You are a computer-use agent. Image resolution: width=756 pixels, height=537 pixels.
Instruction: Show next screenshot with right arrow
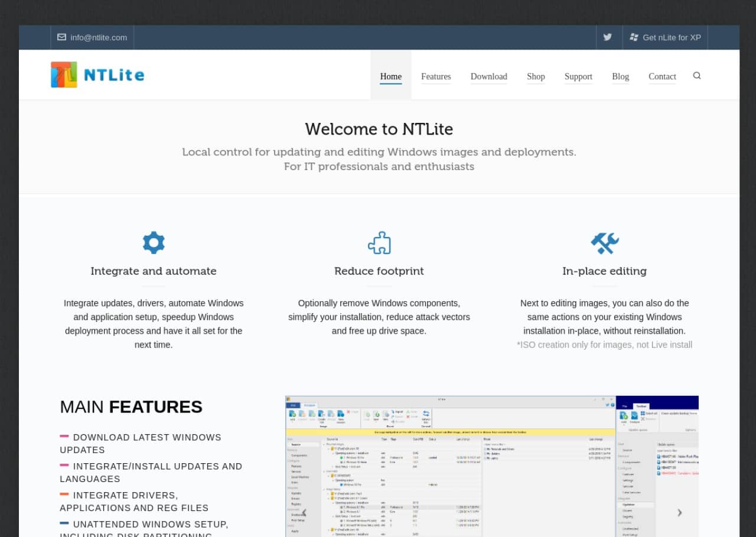tap(679, 513)
